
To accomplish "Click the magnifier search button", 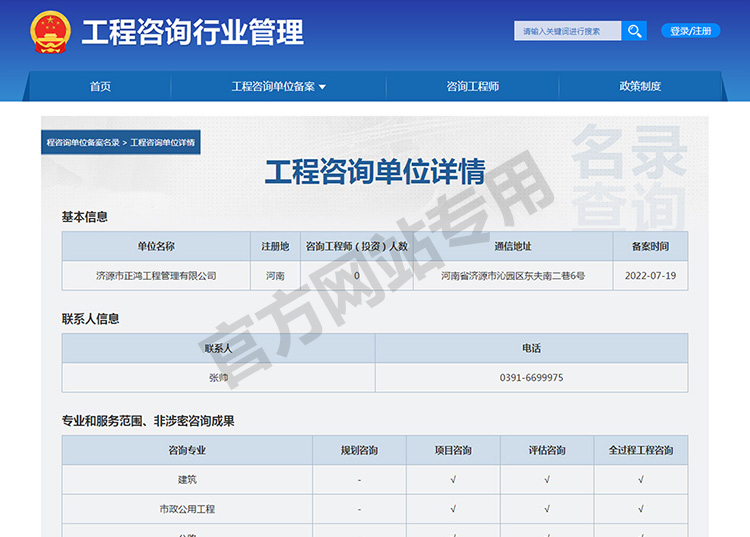I will [x=634, y=31].
